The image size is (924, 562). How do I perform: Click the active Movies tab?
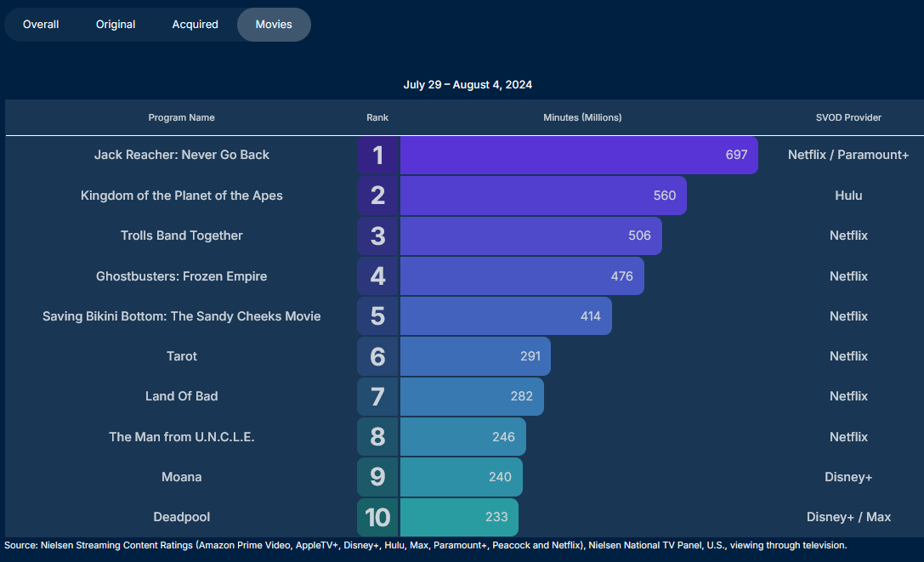tap(274, 25)
